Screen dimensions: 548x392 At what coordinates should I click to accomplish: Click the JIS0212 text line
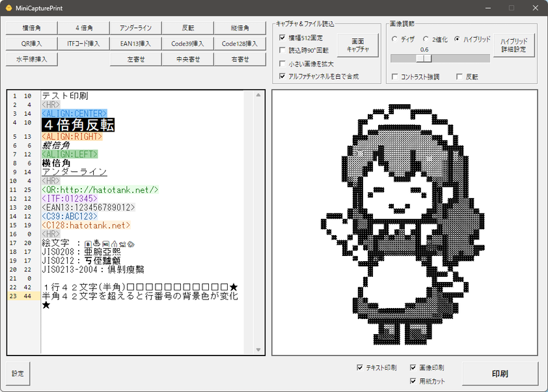tap(81, 260)
